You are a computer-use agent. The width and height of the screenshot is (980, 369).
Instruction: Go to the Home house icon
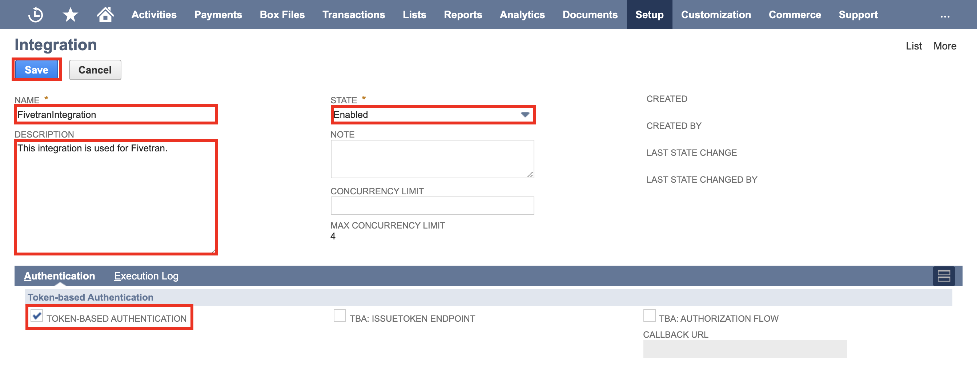pyautogui.click(x=105, y=15)
